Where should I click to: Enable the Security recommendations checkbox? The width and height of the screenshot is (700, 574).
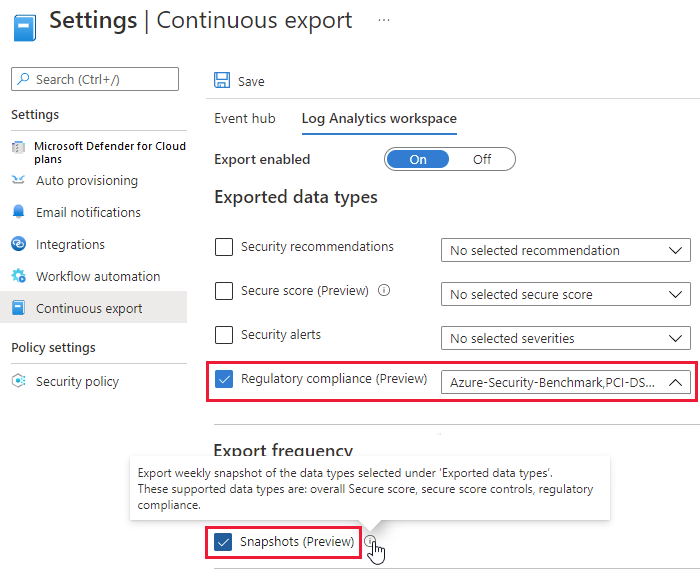point(224,247)
